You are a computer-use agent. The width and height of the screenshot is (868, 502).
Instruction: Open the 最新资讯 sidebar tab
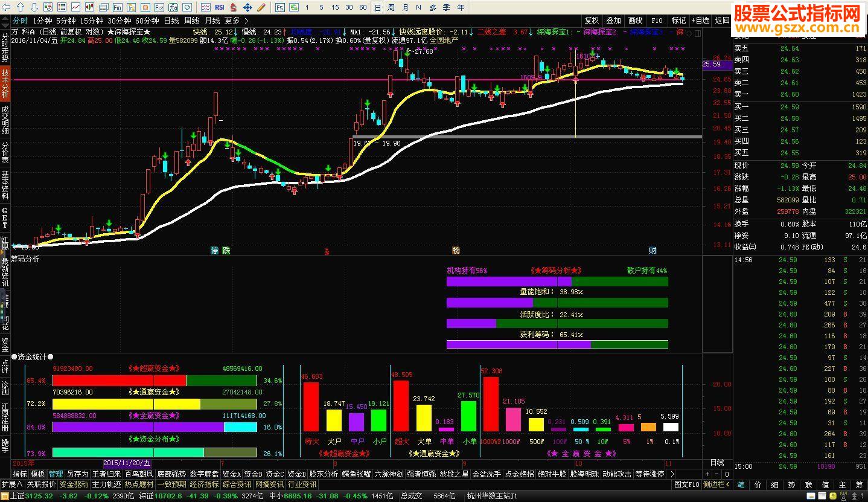(5, 272)
